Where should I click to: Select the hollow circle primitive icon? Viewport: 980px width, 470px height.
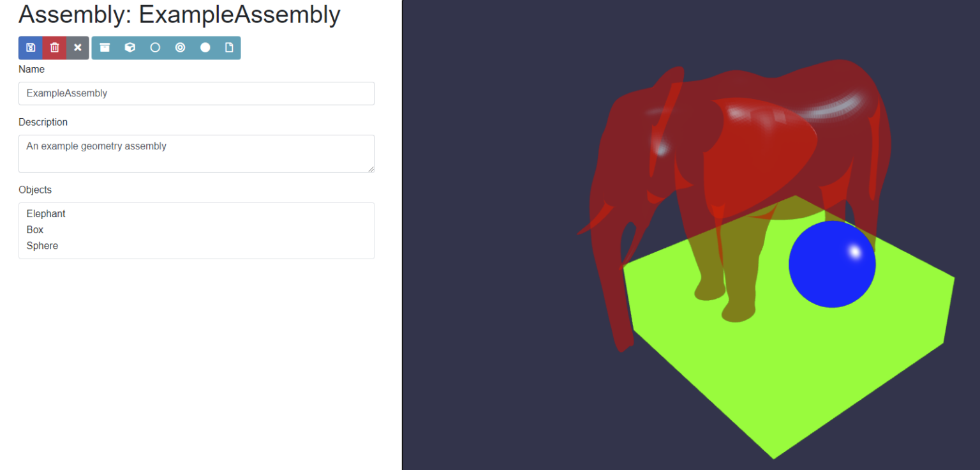click(155, 47)
